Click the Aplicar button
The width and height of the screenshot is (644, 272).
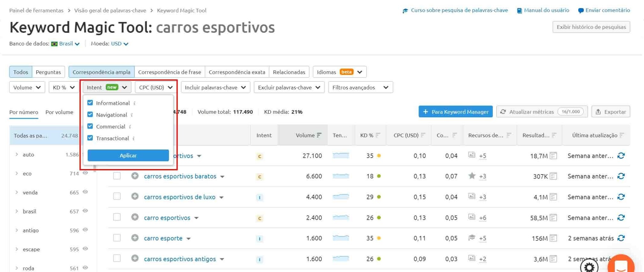pos(128,155)
